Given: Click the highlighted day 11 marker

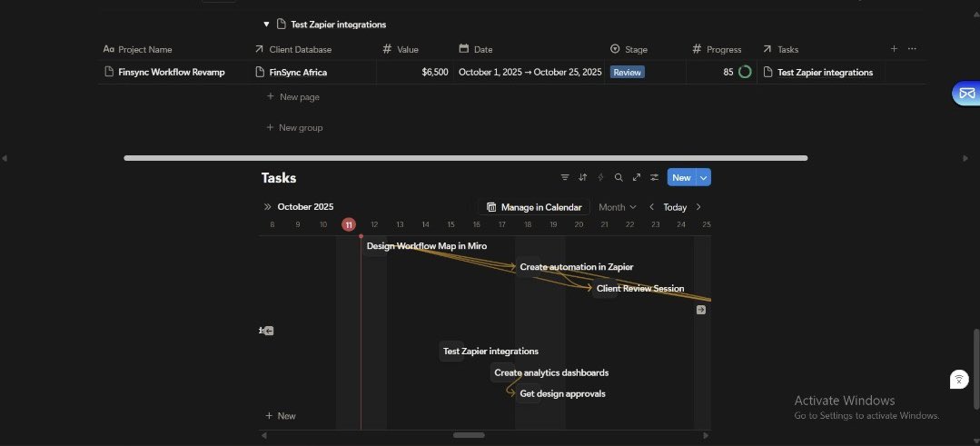Looking at the screenshot, I should (x=349, y=224).
